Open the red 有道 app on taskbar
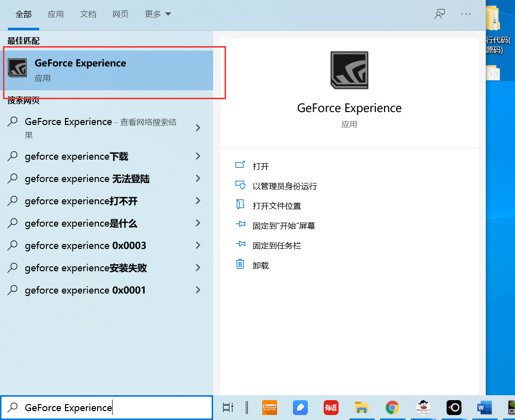 click(x=331, y=408)
